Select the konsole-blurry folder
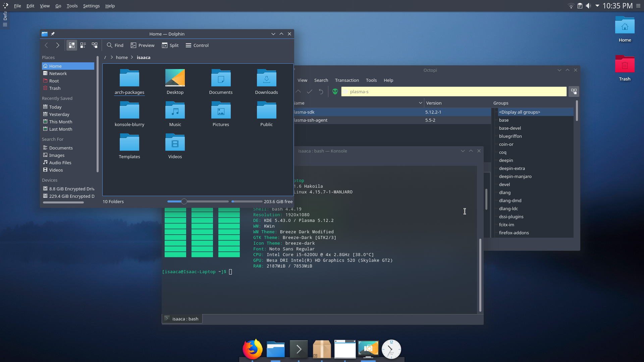Screen dimensions: 644x362 tap(129, 114)
